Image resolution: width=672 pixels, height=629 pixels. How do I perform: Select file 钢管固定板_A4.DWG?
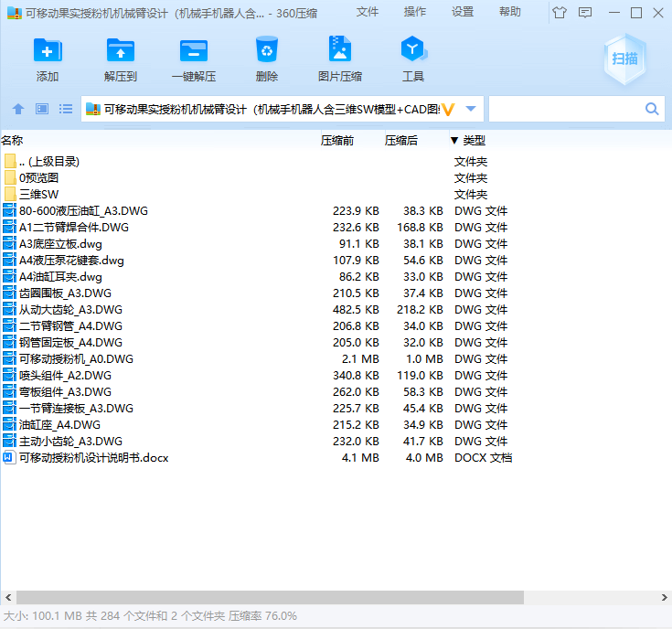click(x=70, y=342)
